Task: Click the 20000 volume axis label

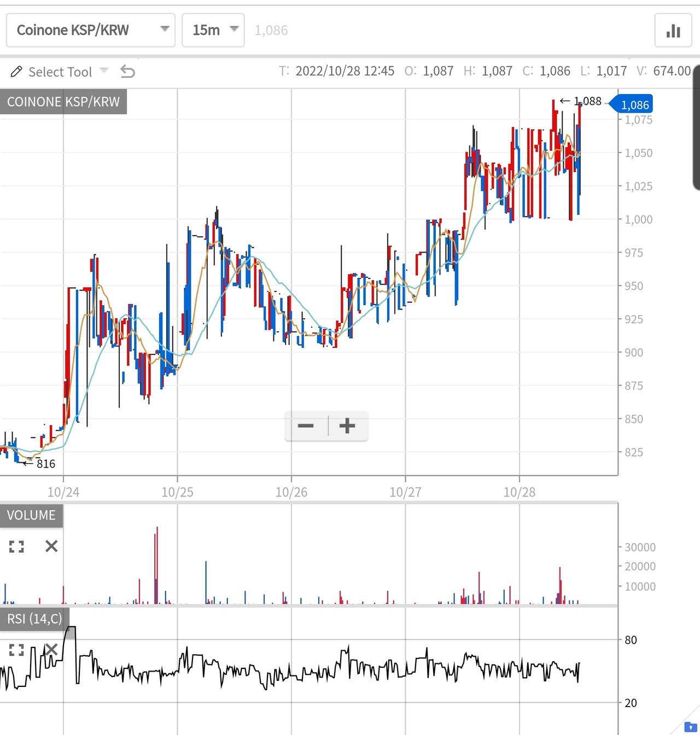Action: coord(640,567)
